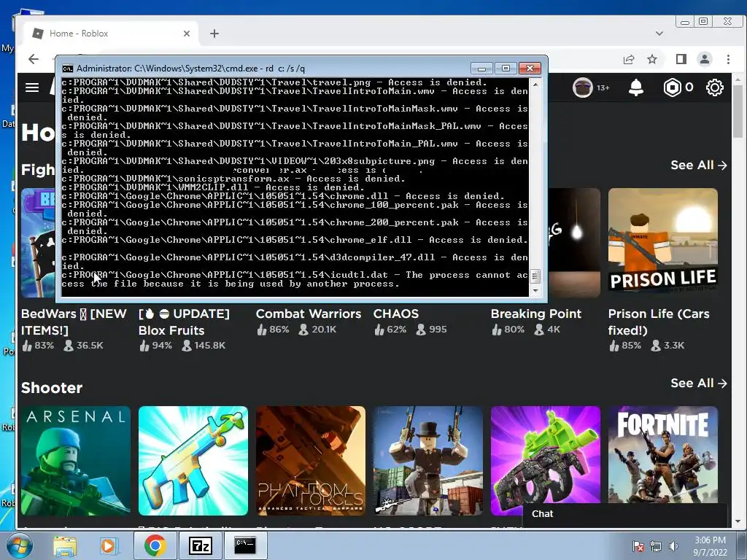The height and width of the screenshot is (560, 747).
Task: Click Prison Life (Cars fixed!) title
Action: tap(659, 322)
